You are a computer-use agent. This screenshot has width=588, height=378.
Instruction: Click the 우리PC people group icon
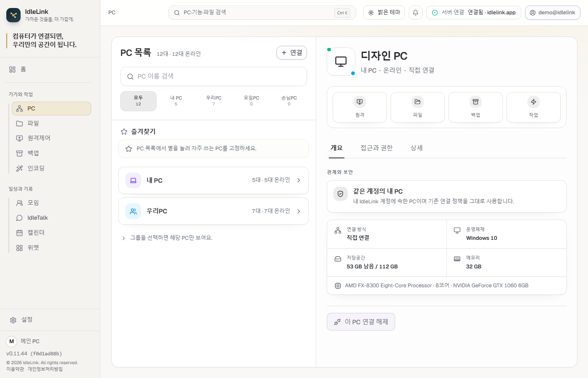pyautogui.click(x=133, y=211)
